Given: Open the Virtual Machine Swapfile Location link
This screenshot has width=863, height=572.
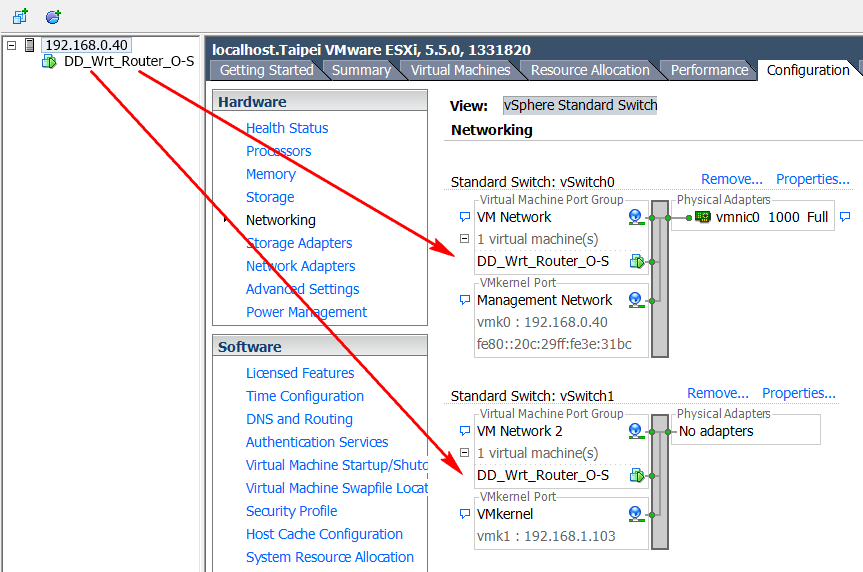Looking at the screenshot, I should pyautogui.click(x=336, y=488).
